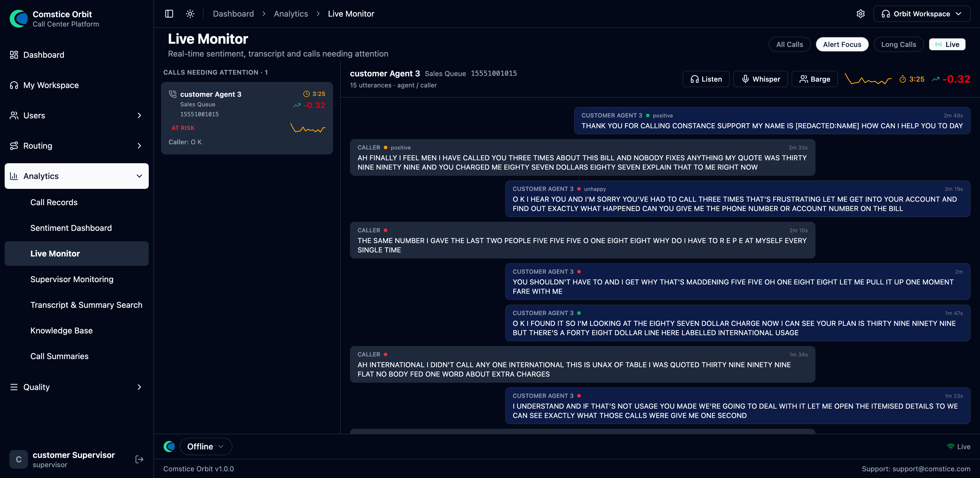
Task: Toggle the Live updates button
Action: 947,45
